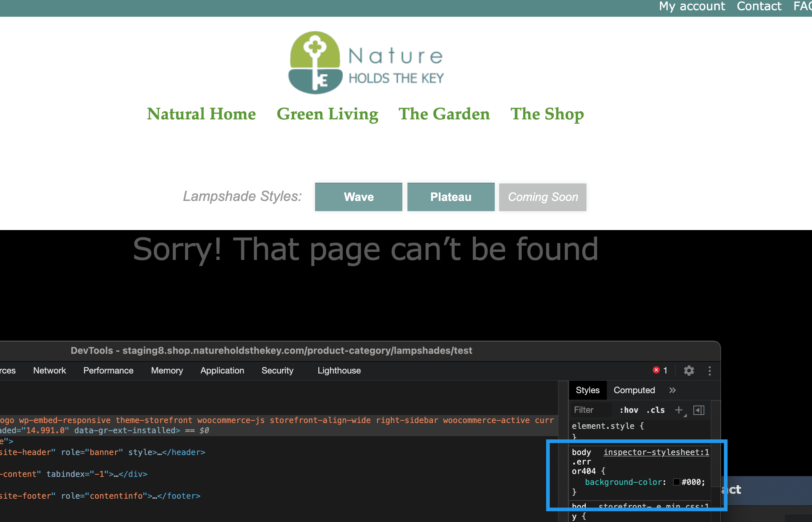Focus the Styles Filter field
Viewport: 812px width, 522px height.
click(x=591, y=410)
